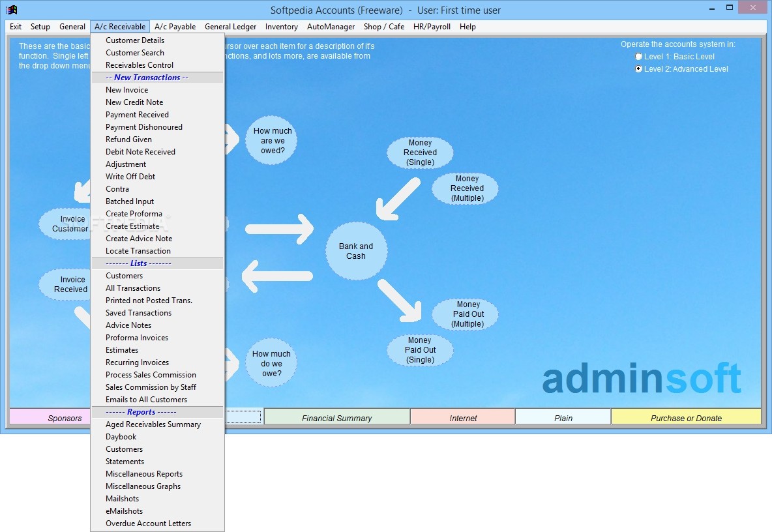Open the Help menu
The height and width of the screenshot is (532, 772).
tap(468, 27)
